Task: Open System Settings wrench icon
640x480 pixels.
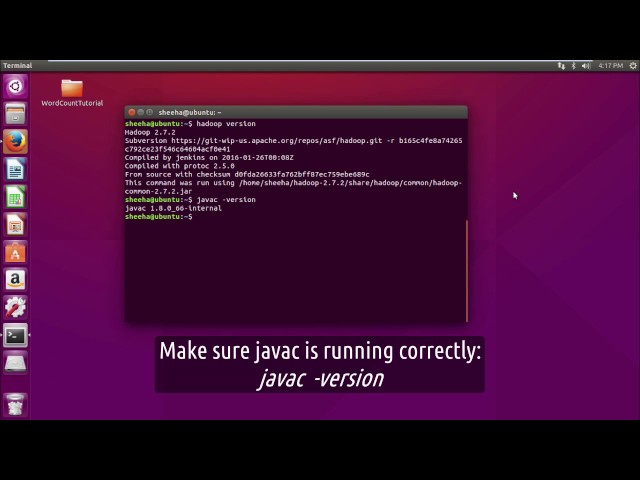Action: (x=16, y=308)
